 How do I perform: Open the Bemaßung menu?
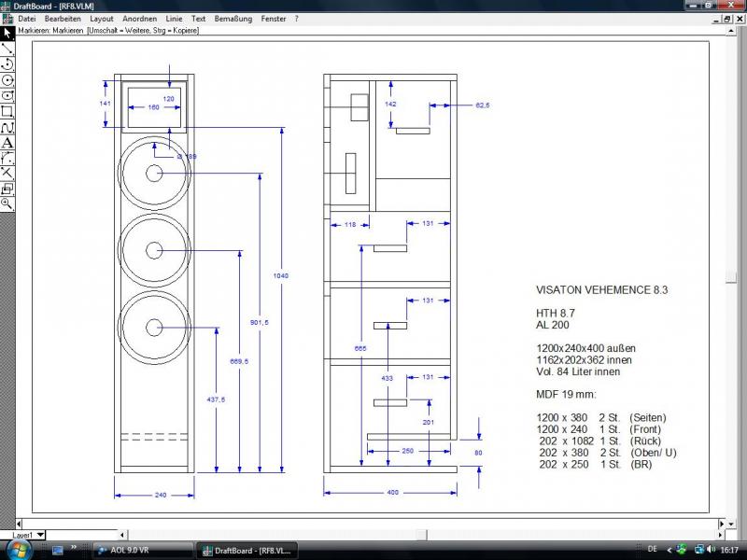pos(233,19)
